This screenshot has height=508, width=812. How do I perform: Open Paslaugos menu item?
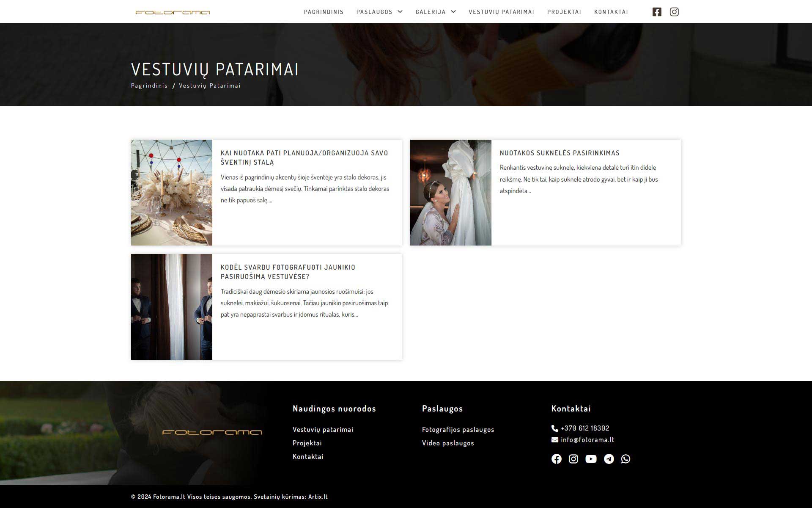coord(374,12)
